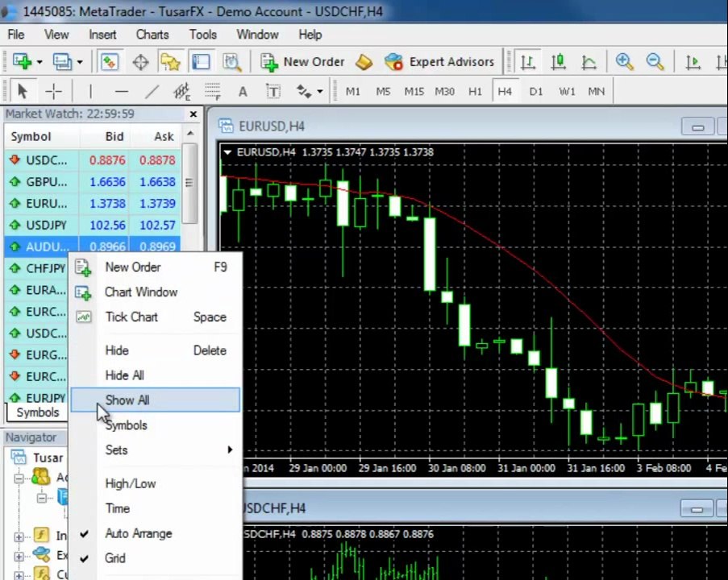728x580 pixels.
Task: Open the Profiles dropdown arrow
Action: click(x=80, y=62)
